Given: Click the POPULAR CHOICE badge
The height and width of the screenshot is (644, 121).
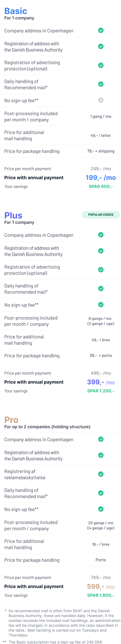Looking at the screenshot, I should click(101, 215).
